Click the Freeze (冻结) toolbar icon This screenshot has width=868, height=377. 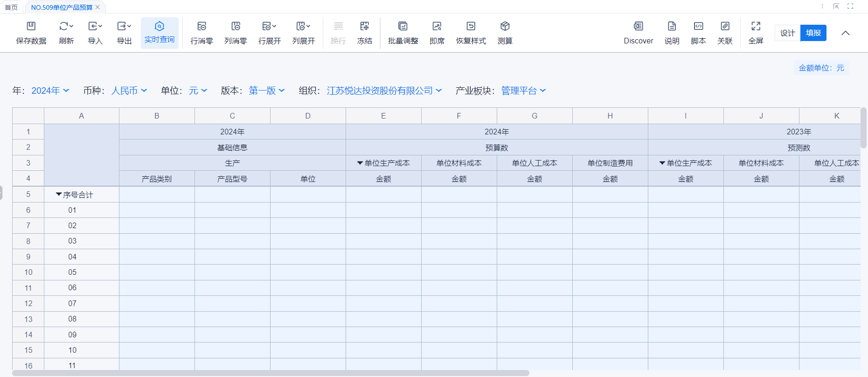click(364, 27)
